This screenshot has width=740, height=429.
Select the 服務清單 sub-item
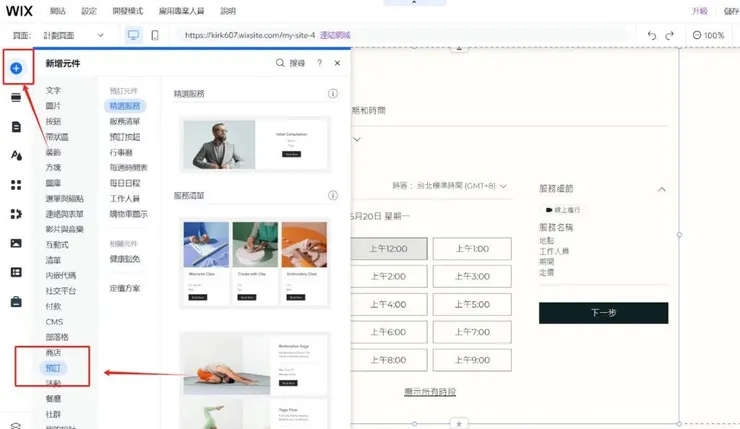125,121
